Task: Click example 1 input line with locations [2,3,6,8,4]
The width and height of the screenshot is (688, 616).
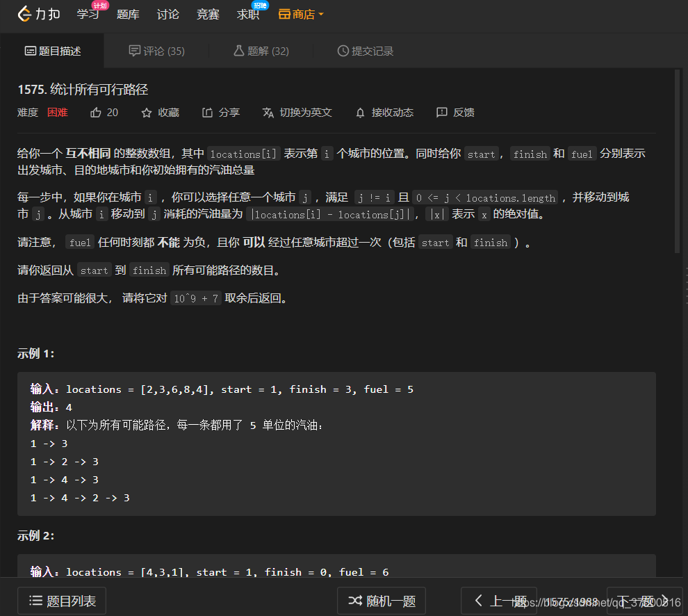Action: [222, 389]
